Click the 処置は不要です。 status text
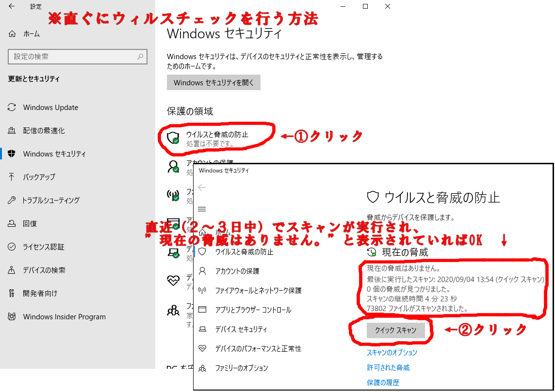The height and width of the screenshot is (392, 555). pos(210,144)
